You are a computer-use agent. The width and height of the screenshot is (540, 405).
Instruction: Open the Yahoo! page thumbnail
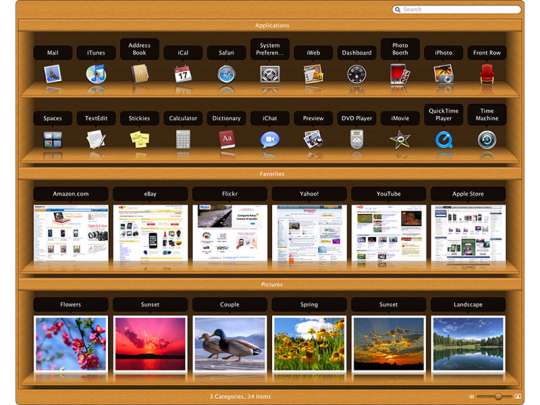click(x=309, y=233)
